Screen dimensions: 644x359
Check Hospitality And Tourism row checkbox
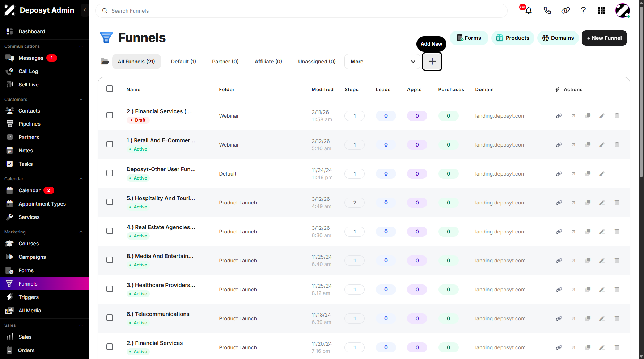110,202
